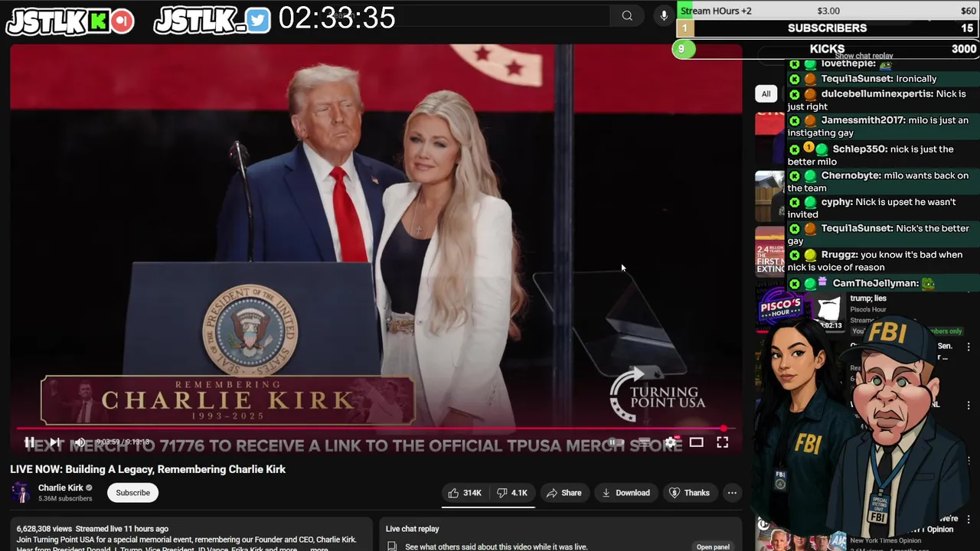980x551 pixels.
Task: Click the 'Stream HOurs +2' goal bar
Action: [x=828, y=11]
